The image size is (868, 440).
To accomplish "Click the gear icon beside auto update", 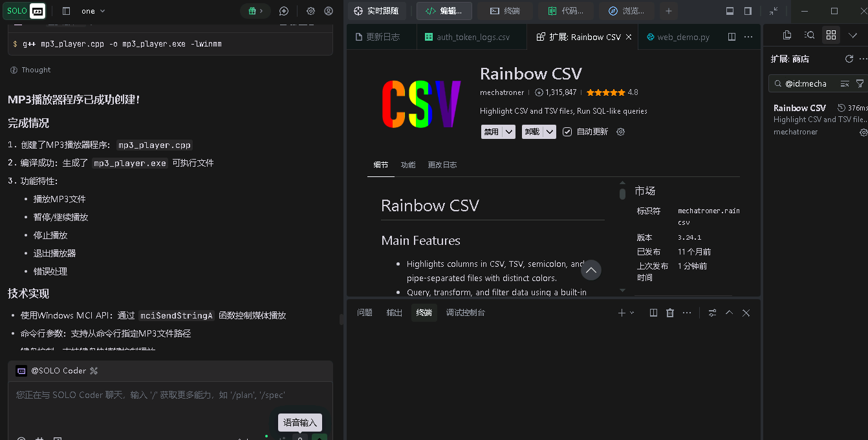I will pyautogui.click(x=621, y=132).
